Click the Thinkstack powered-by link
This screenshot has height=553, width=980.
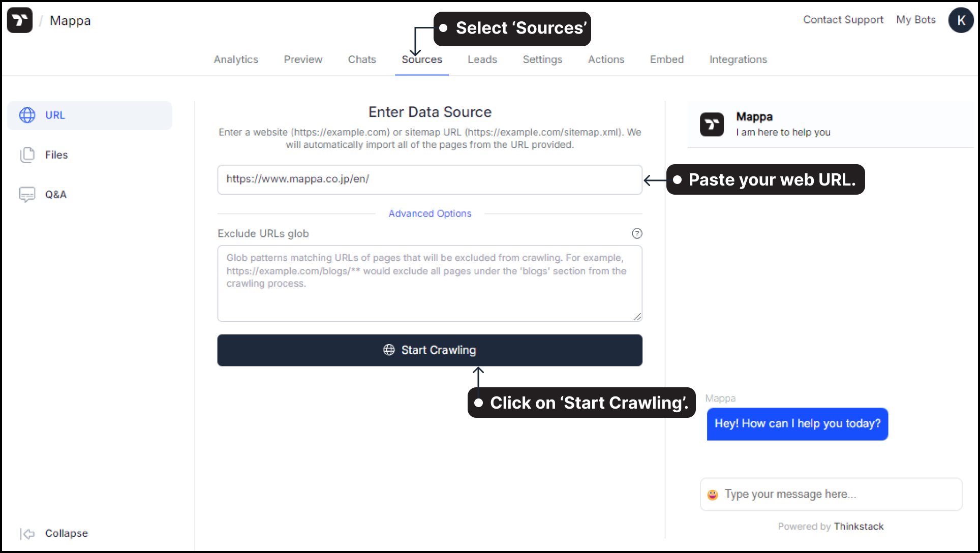click(x=859, y=527)
